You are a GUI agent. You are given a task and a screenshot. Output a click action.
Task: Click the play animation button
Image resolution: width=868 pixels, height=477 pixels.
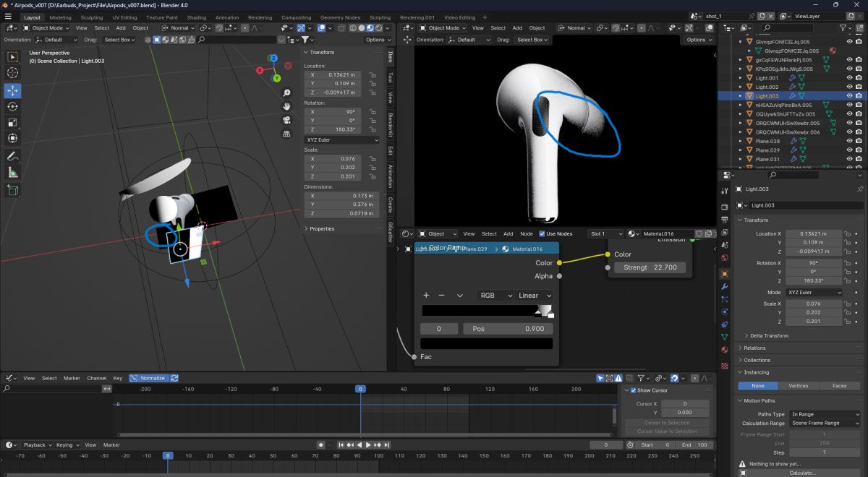[368, 445]
